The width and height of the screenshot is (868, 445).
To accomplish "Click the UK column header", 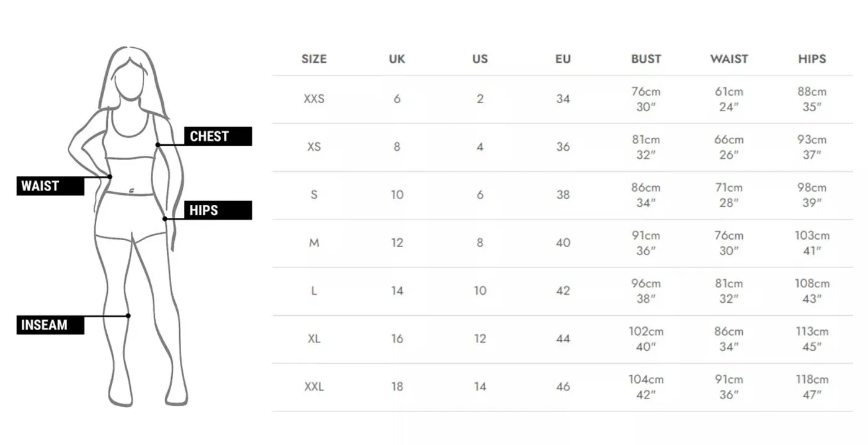I will pyautogui.click(x=397, y=59).
